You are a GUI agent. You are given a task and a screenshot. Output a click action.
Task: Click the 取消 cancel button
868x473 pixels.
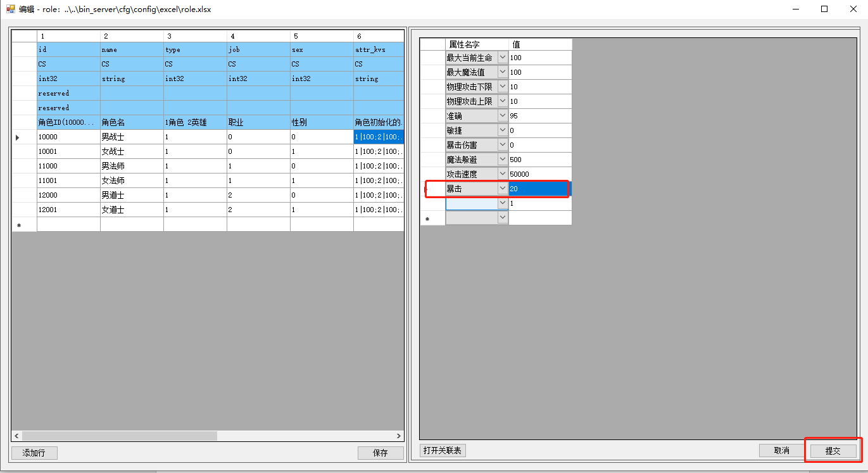(x=781, y=451)
